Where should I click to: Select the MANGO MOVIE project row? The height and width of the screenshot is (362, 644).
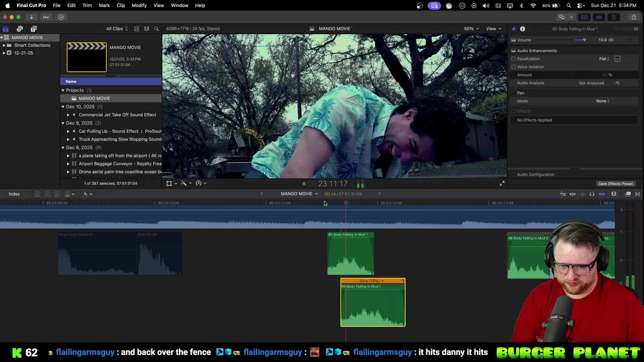point(111,99)
